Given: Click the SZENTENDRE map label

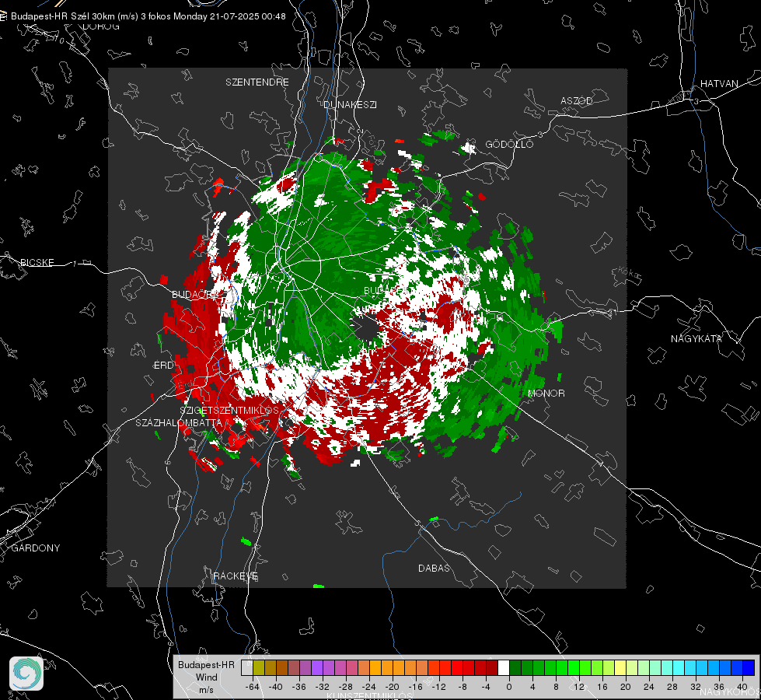Looking at the screenshot, I should pyautogui.click(x=257, y=82).
